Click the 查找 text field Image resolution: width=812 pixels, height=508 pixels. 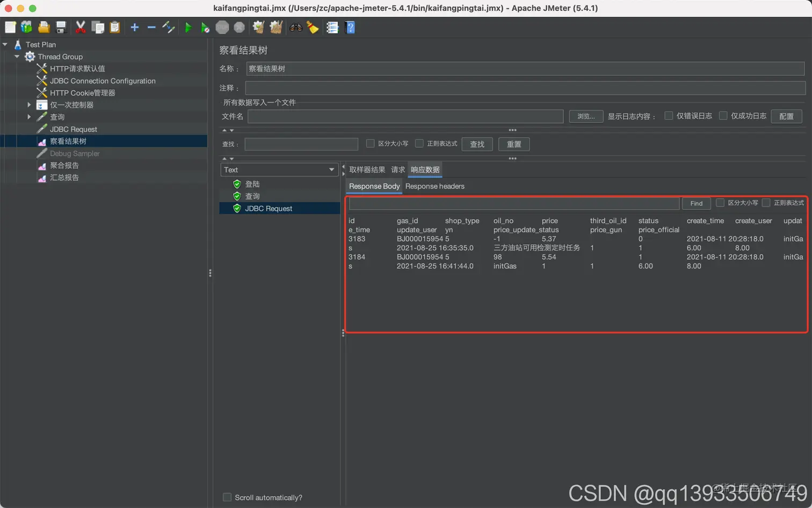point(301,144)
